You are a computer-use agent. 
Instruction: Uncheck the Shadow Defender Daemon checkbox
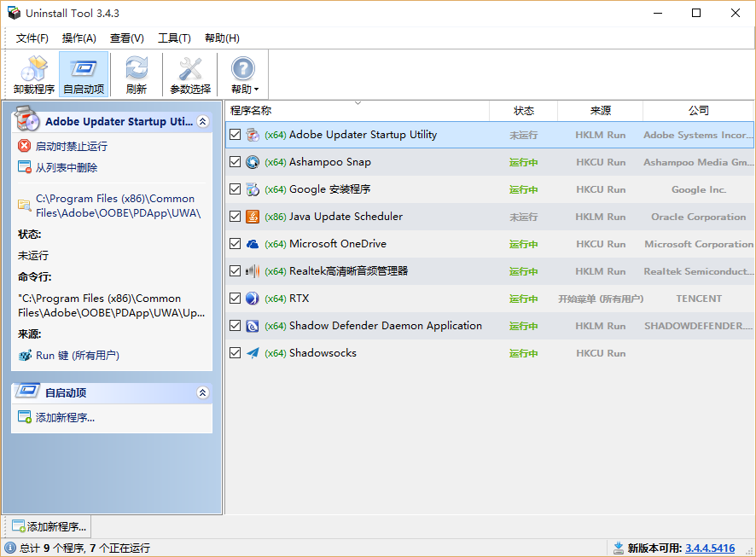tap(236, 326)
